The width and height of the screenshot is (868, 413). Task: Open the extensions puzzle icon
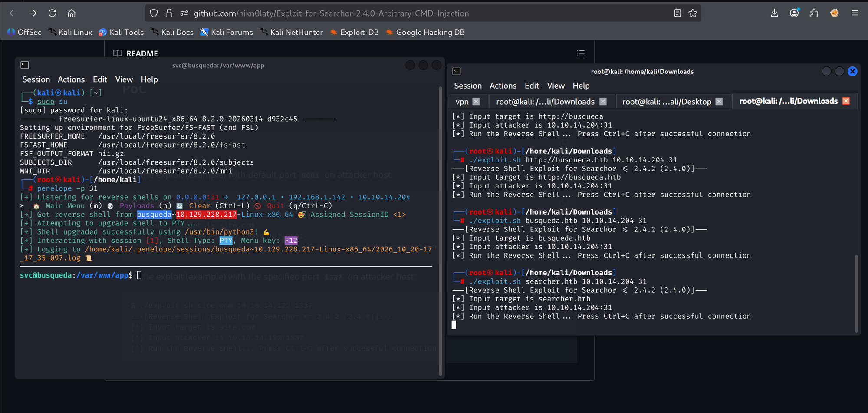coord(814,13)
